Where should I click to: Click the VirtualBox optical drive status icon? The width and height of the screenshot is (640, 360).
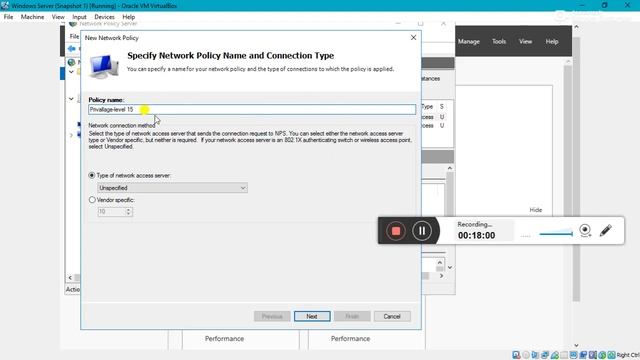point(526,355)
